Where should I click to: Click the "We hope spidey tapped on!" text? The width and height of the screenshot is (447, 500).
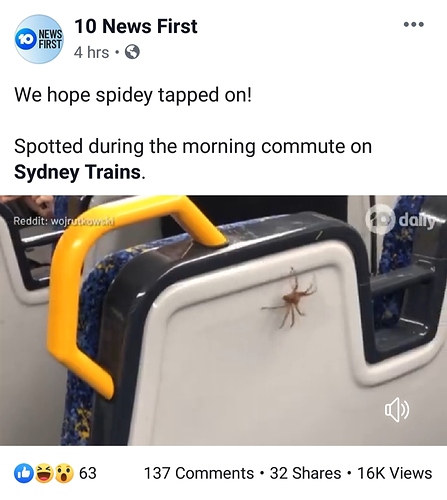click(133, 95)
